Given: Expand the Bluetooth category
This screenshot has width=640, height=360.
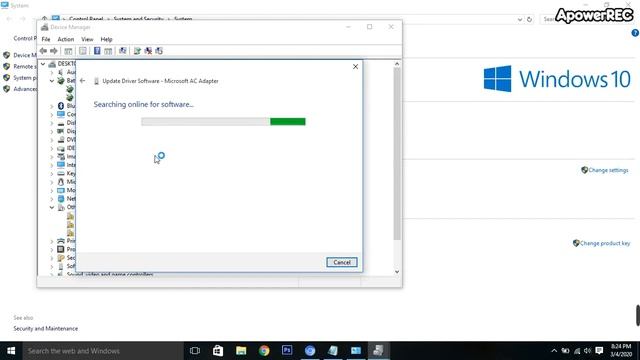Looking at the screenshot, I should [x=52, y=106].
